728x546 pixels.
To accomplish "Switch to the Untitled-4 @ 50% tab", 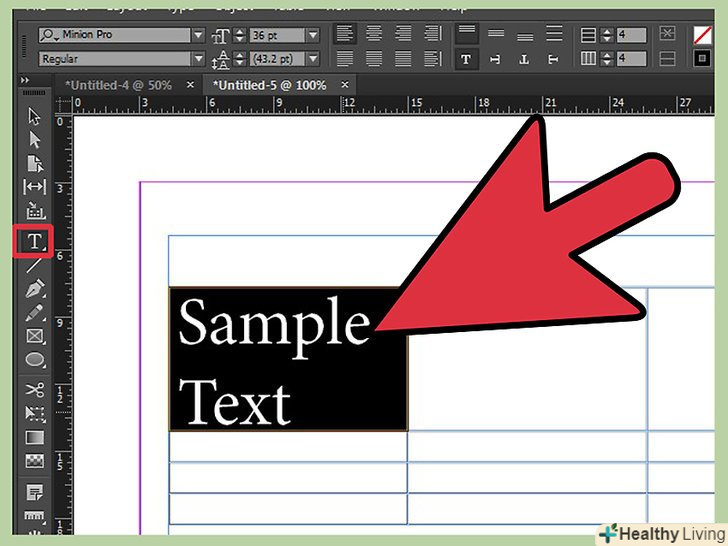I will (x=119, y=85).
